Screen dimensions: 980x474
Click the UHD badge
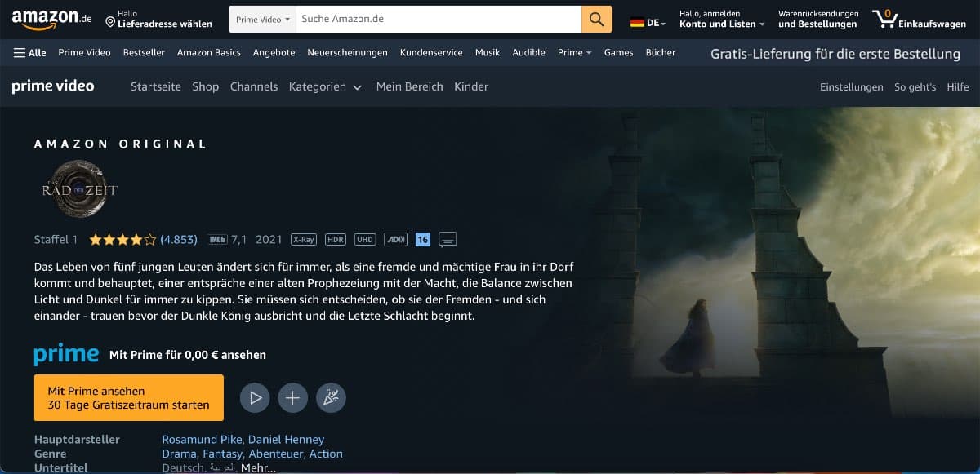365,240
